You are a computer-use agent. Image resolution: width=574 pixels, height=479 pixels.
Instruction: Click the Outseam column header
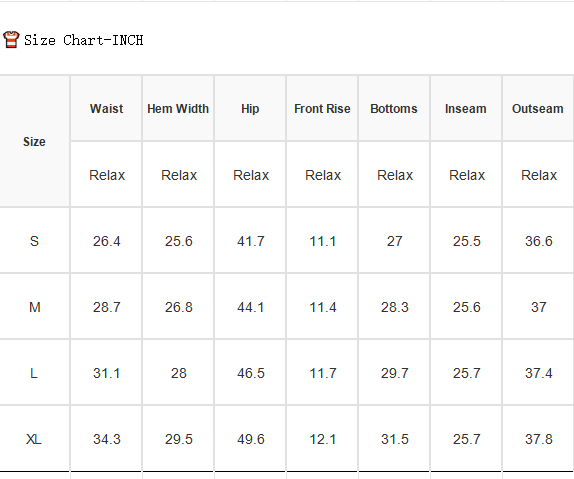tap(538, 108)
